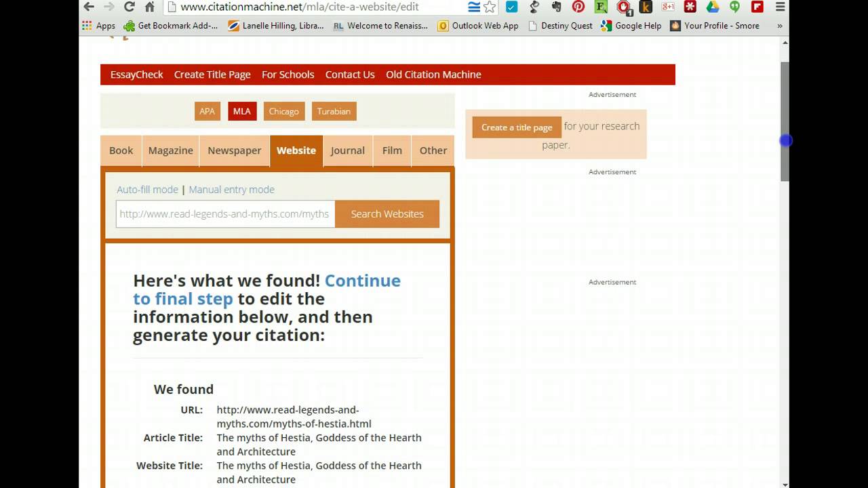Open the Google Help bookmark

(x=631, y=26)
